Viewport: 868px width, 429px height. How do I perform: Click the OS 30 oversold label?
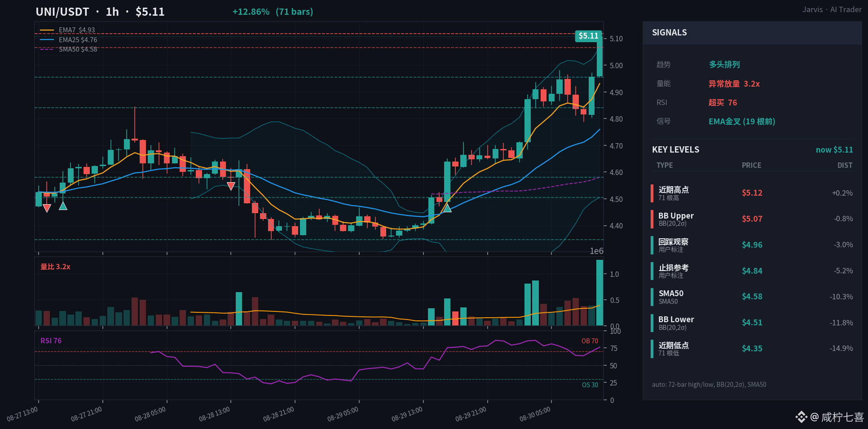[x=590, y=385]
